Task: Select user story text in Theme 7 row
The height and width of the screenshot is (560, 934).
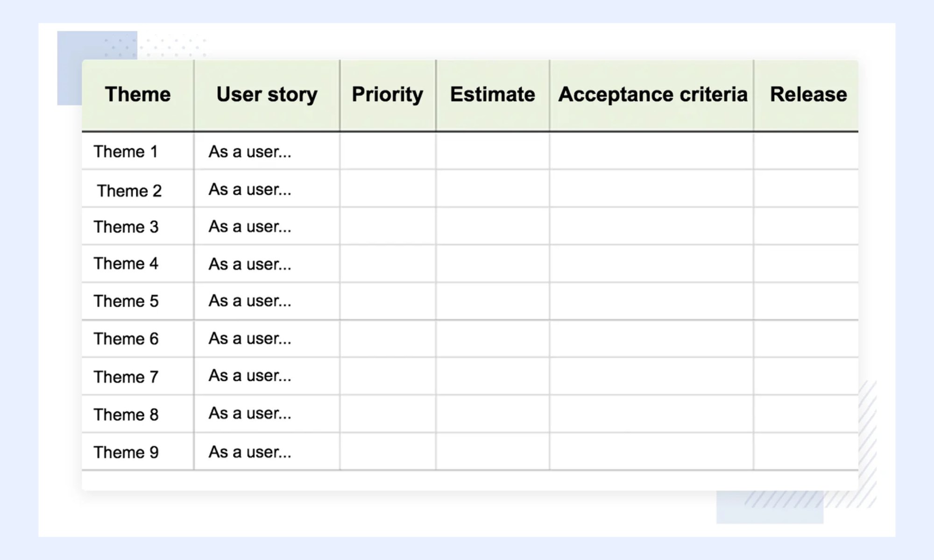Action: [250, 376]
